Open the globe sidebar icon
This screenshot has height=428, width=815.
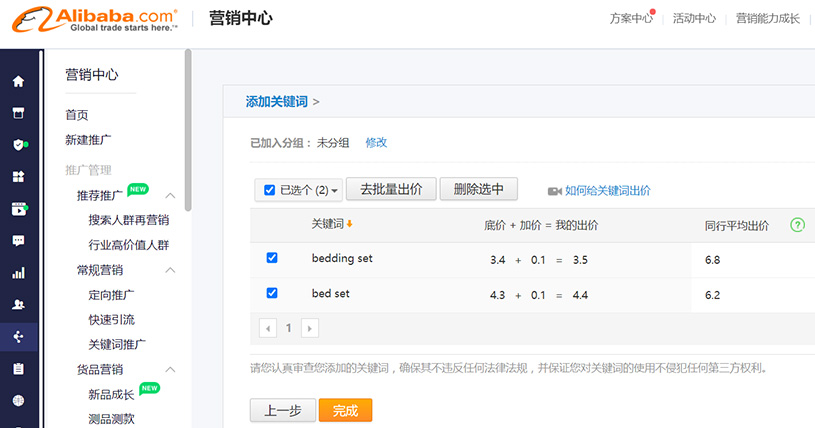pyautogui.click(x=18, y=400)
